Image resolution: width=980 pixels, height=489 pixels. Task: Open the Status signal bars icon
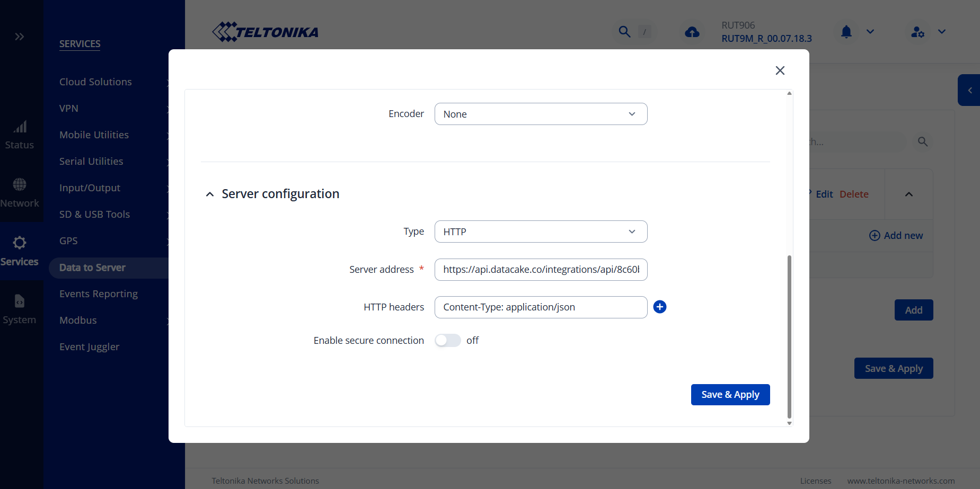pos(20,127)
